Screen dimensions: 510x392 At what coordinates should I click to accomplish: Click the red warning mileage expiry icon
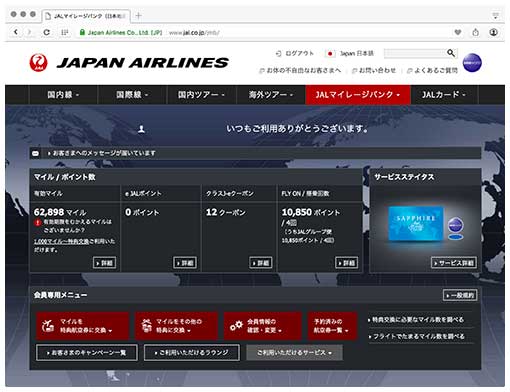click(x=38, y=222)
